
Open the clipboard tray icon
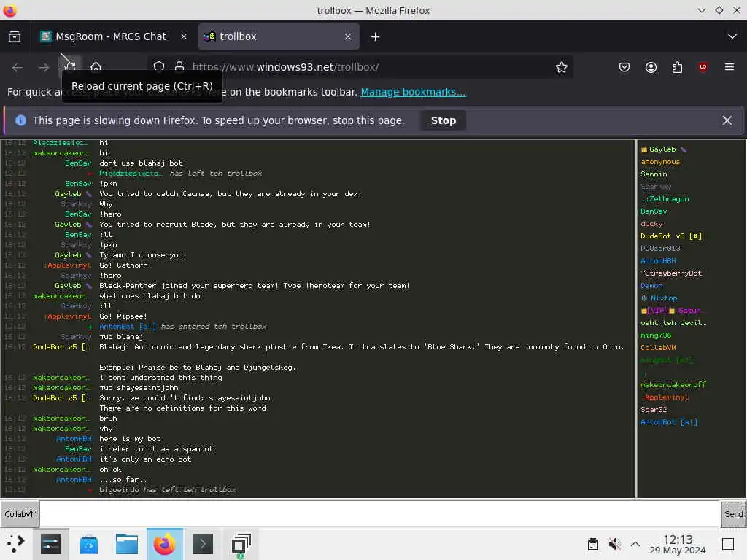click(593, 544)
